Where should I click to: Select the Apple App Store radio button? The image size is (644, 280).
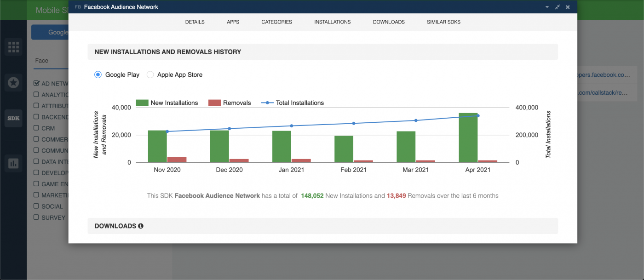coord(150,74)
